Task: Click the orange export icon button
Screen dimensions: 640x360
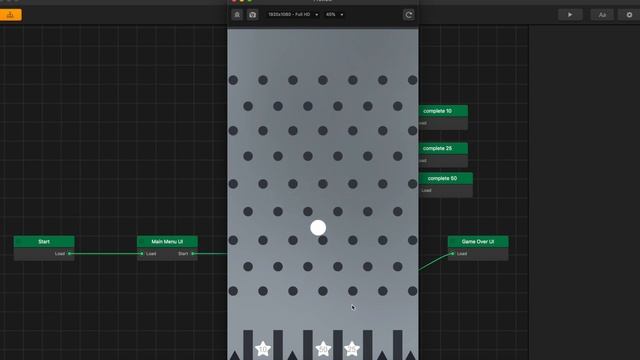Action: tap(11, 15)
